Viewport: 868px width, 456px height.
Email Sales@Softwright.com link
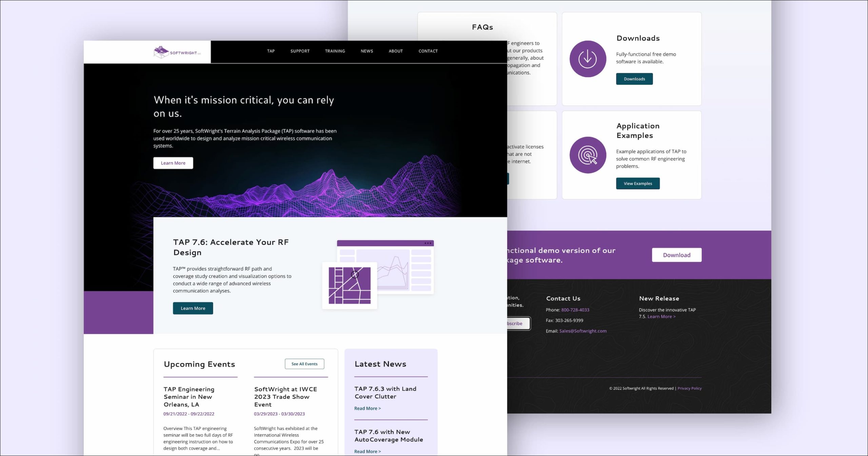pos(583,331)
